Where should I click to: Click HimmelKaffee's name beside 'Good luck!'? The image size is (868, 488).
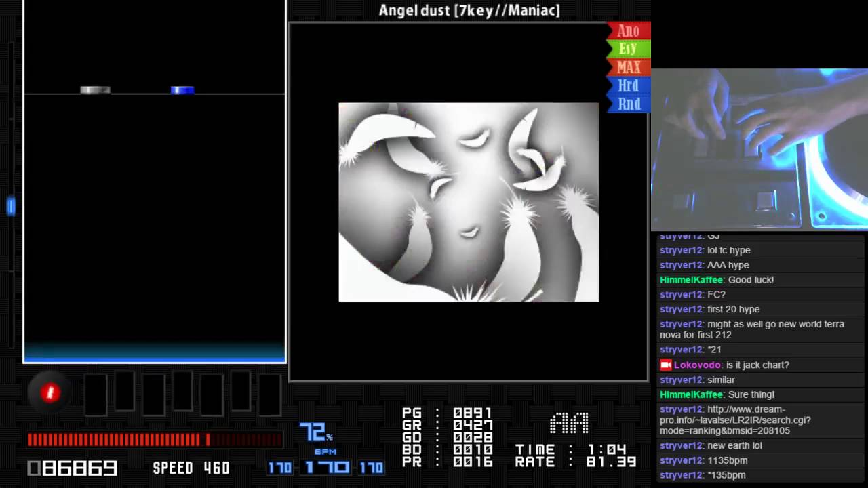[692, 279]
